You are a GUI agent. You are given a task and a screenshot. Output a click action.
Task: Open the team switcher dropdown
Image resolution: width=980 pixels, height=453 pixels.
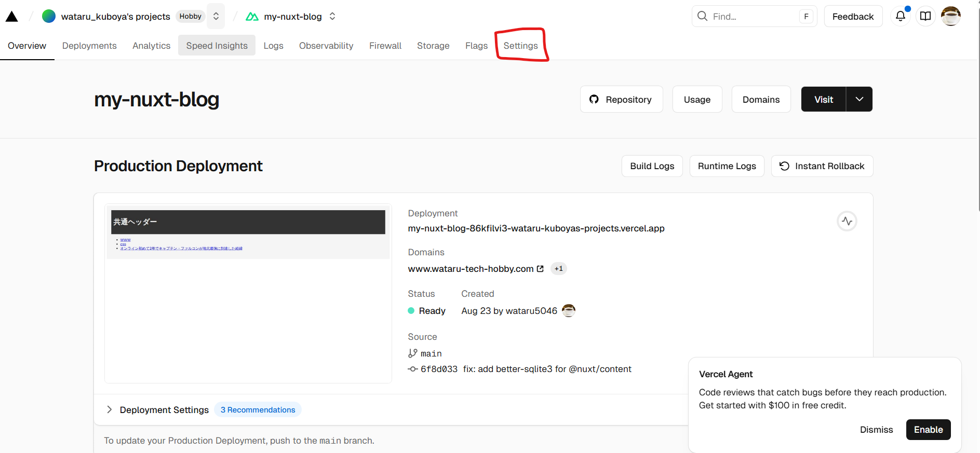coord(216,16)
